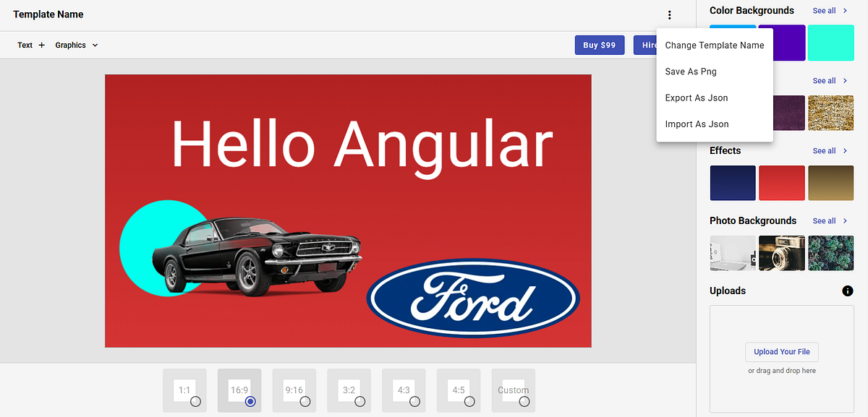Click "Change Template Name"
Viewport: 868px width, 417px height.
714,45
